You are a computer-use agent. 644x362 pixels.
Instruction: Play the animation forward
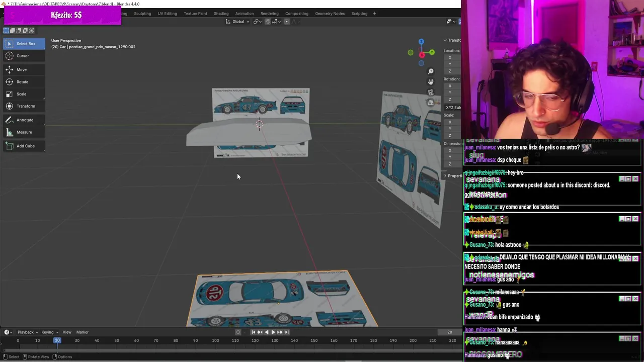click(x=273, y=332)
